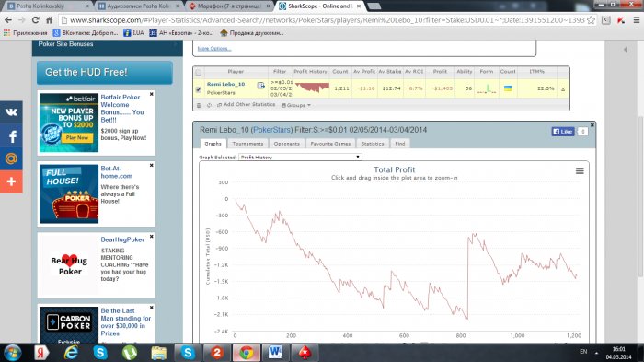This screenshot has height=362, width=644.
Task: Click the browser address bar
Action: click(327, 20)
